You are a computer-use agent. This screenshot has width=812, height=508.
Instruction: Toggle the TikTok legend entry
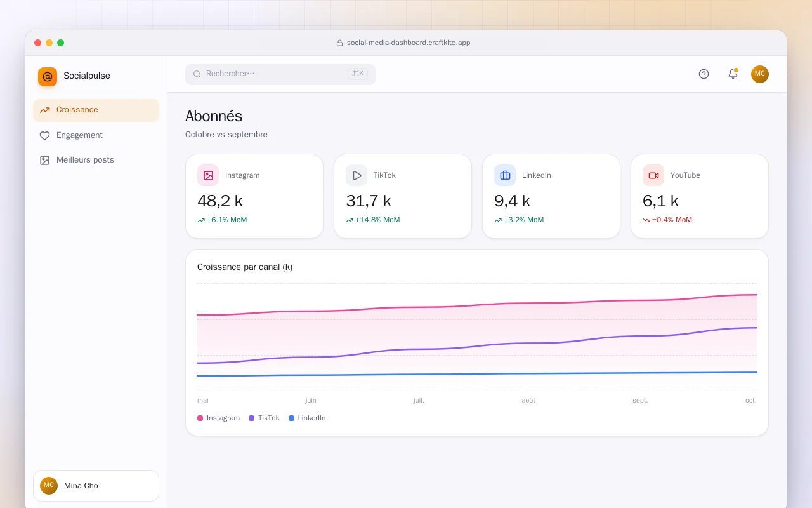tap(264, 418)
